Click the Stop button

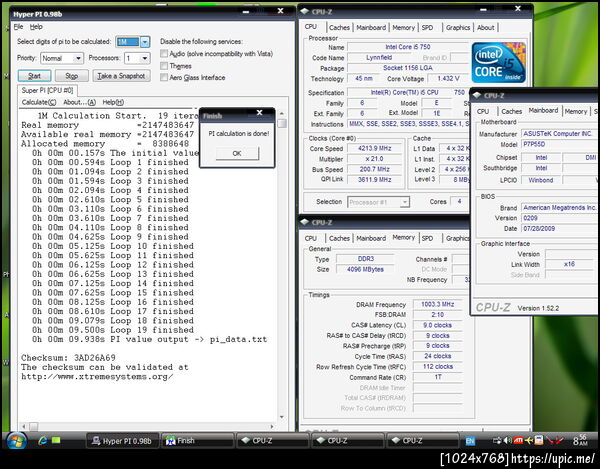tap(72, 76)
